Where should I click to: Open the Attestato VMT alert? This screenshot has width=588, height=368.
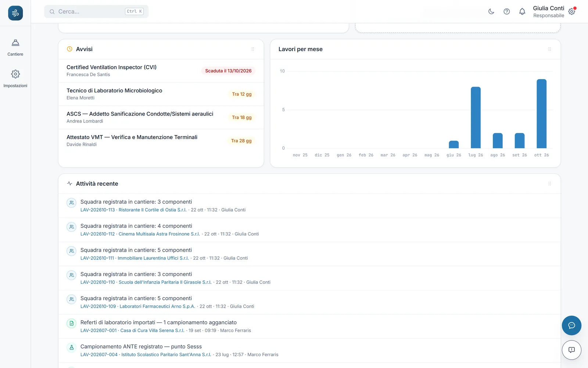tap(161, 141)
